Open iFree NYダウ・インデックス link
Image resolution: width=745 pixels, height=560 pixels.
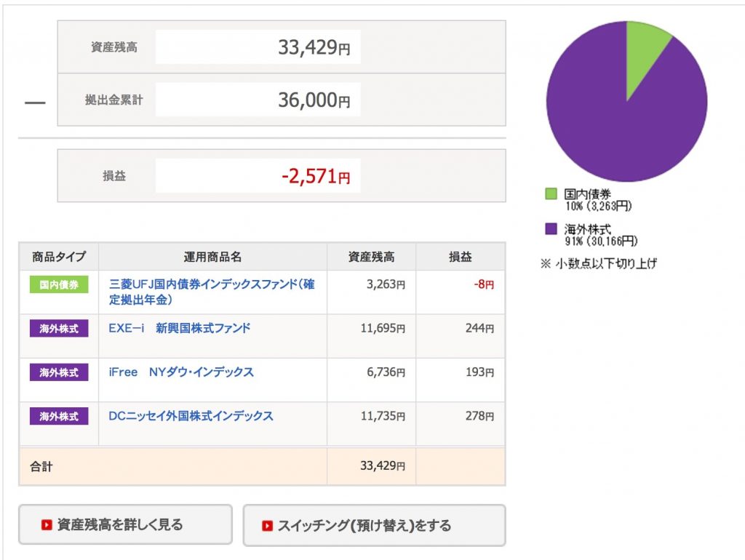pyautogui.click(x=181, y=372)
